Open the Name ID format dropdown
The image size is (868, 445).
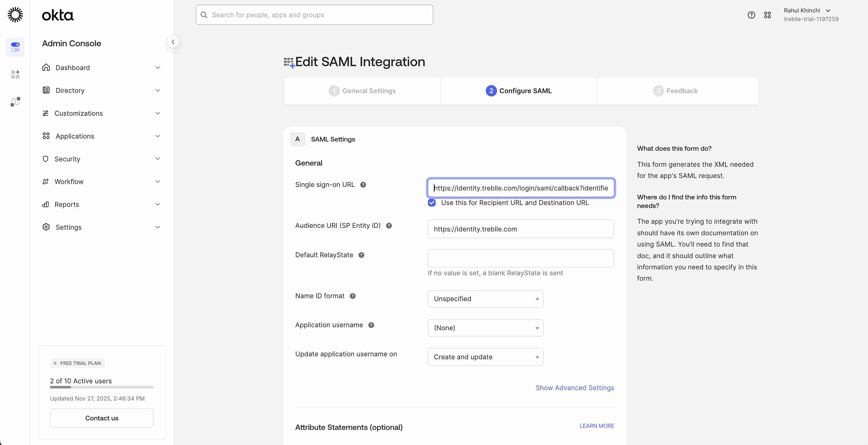485,299
